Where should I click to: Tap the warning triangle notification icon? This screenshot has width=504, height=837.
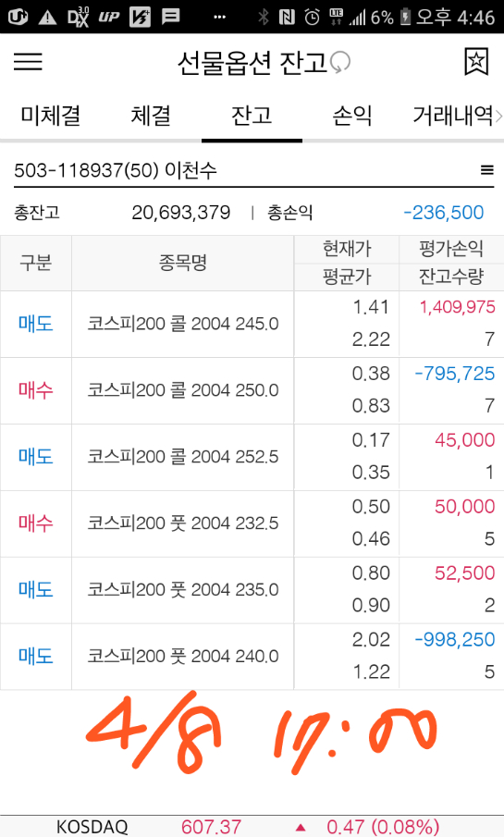click(x=47, y=18)
